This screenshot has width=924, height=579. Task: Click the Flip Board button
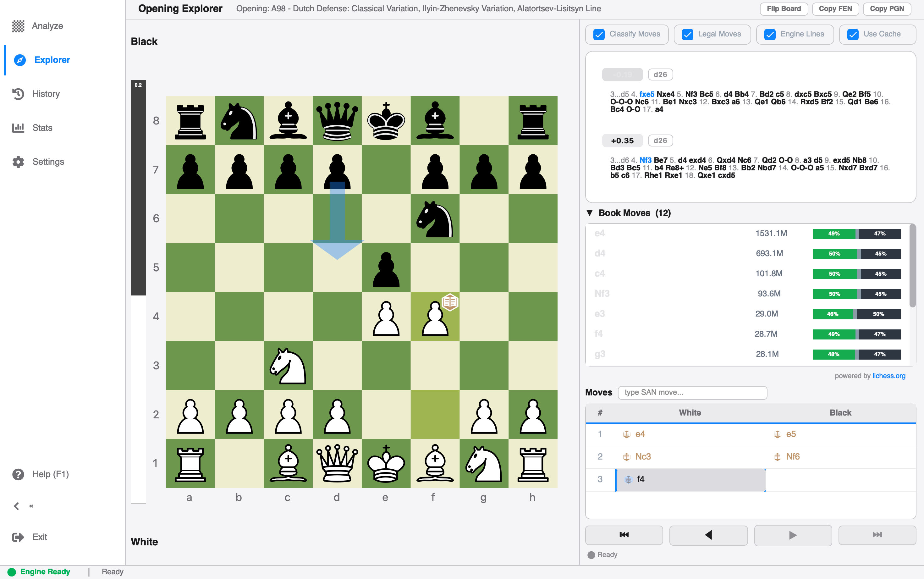coord(784,8)
